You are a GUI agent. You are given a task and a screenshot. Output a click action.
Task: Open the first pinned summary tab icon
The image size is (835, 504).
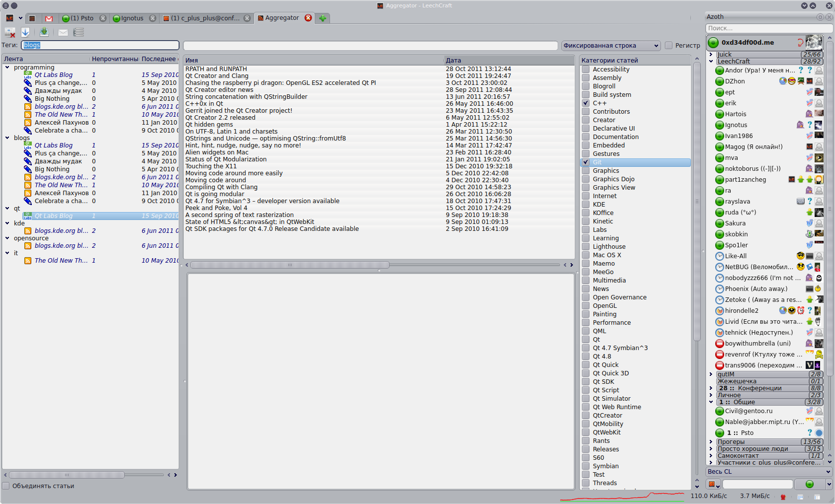pos(32,18)
